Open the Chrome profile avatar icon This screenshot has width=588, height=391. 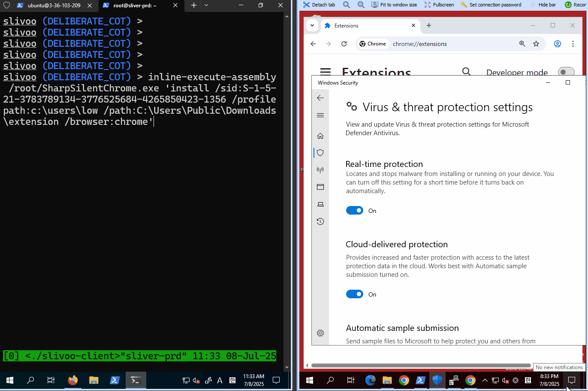point(558,44)
